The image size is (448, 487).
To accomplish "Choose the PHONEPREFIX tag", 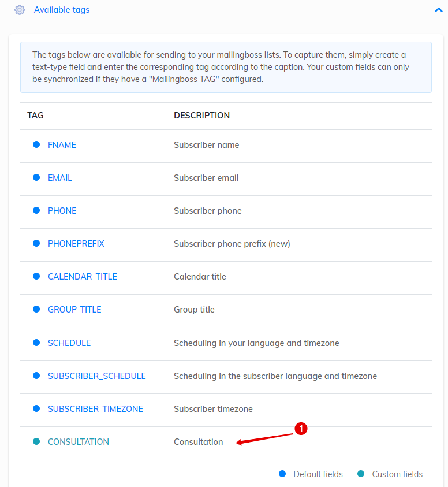I will coord(76,244).
